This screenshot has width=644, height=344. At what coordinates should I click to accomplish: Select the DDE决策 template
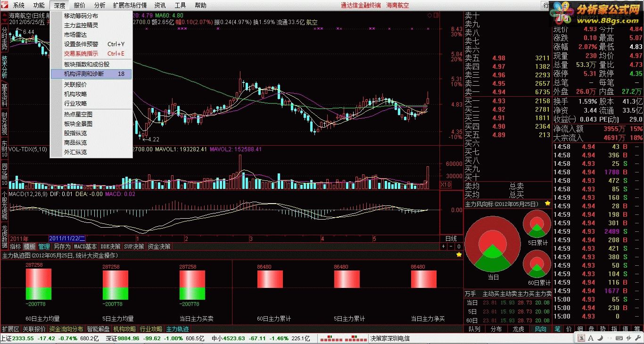(x=110, y=246)
